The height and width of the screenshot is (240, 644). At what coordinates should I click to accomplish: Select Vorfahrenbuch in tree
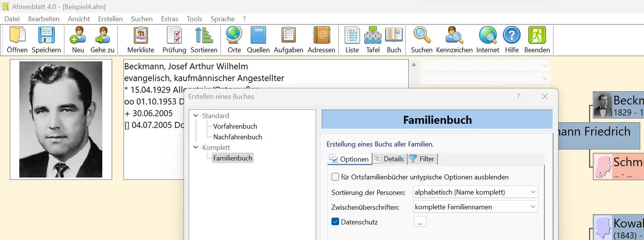click(x=235, y=126)
